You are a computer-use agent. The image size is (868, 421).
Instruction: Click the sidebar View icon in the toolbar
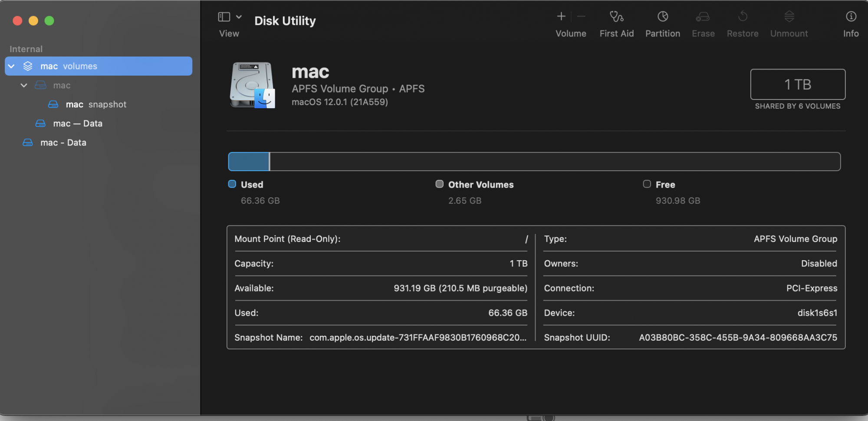224,17
